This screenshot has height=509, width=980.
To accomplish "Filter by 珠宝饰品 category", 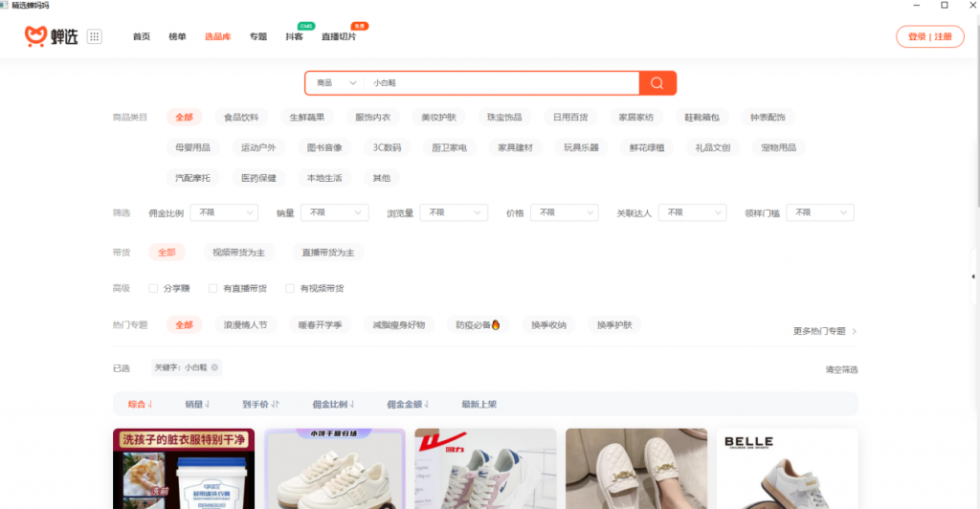I will (x=504, y=117).
